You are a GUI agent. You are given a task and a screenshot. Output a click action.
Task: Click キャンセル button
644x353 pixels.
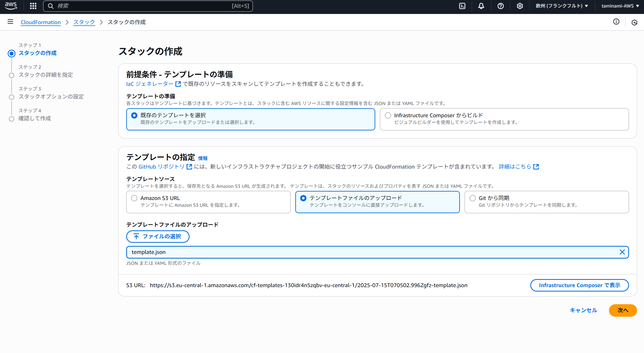[x=583, y=310]
